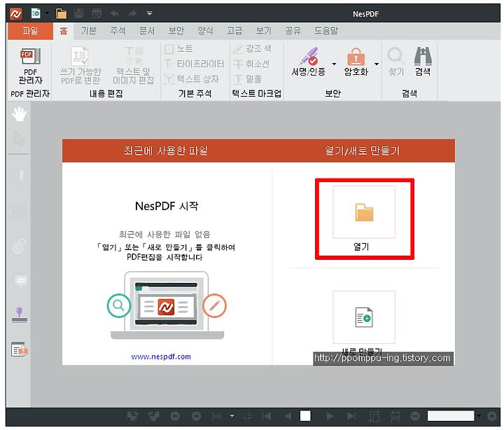
Task: Open the 도움말 ribbon tab
Action: point(326,31)
